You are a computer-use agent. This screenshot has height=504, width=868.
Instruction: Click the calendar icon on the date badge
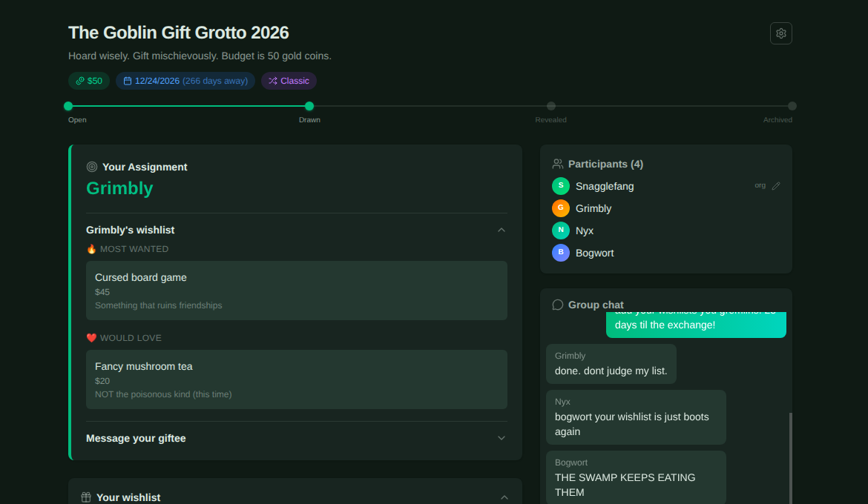(x=126, y=80)
